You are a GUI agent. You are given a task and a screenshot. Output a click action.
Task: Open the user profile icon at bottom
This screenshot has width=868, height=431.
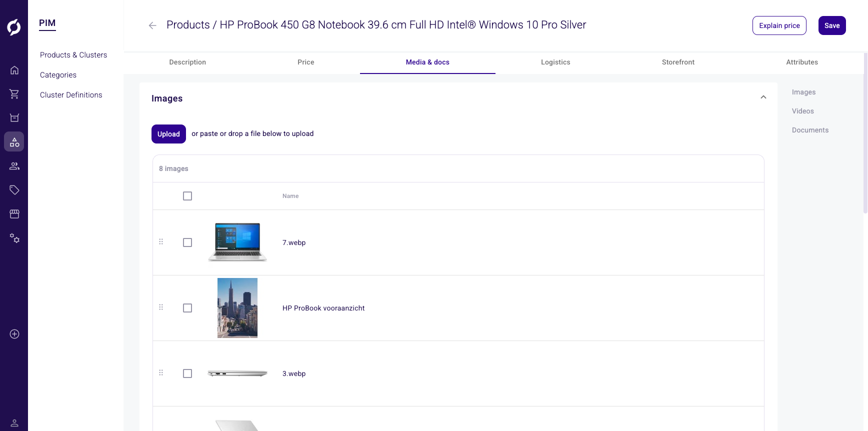tap(14, 423)
